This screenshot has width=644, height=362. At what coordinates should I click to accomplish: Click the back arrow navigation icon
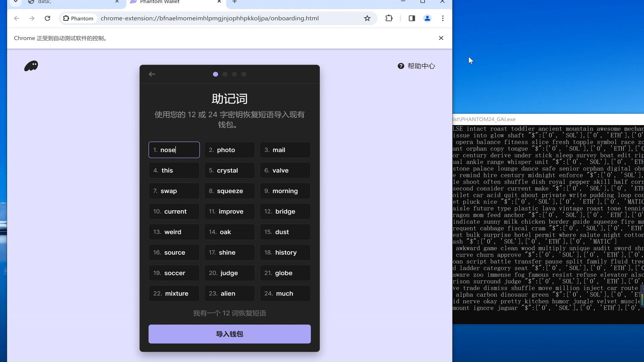point(152,74)
